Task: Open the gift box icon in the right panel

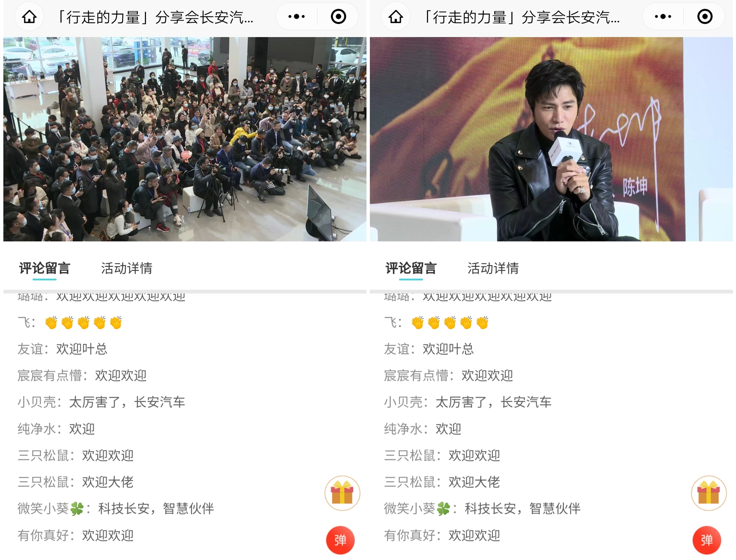Action: coord(709,493)
